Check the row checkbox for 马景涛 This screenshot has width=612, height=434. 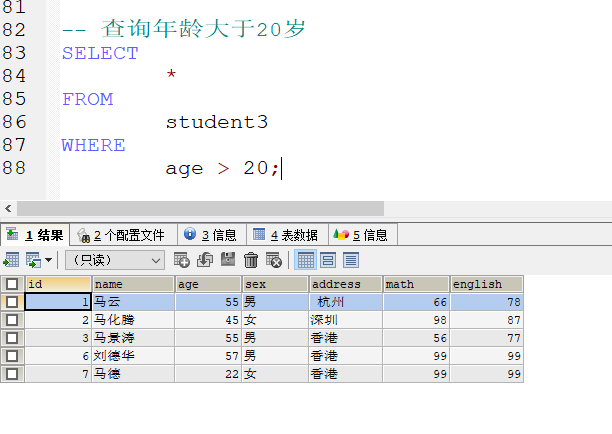point(12,338)
